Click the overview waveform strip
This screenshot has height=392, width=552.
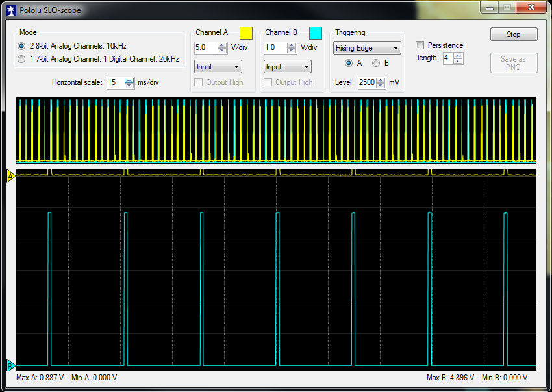tap(276, 130)
